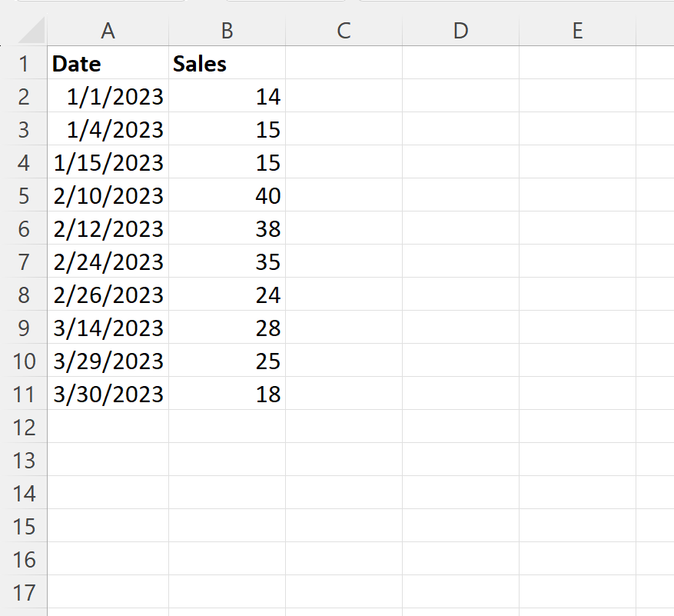Select column D header
674x616 pixels.
pos(461,31)
